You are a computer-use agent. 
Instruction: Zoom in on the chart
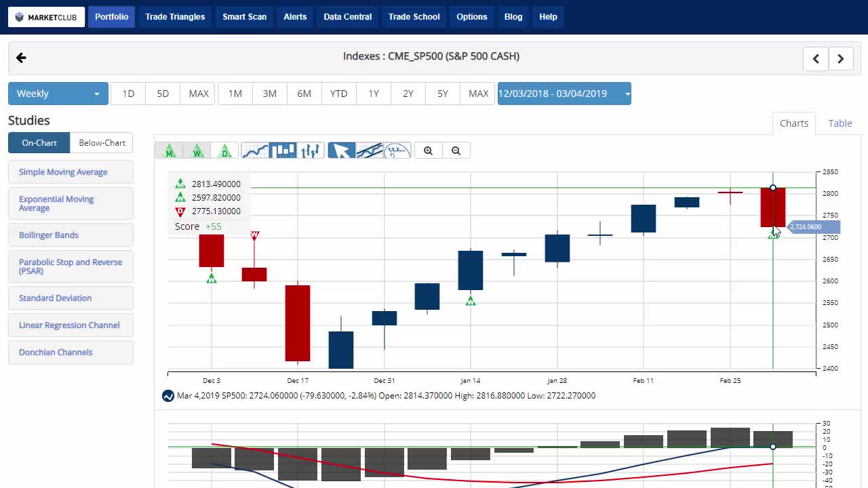(428, 150)
